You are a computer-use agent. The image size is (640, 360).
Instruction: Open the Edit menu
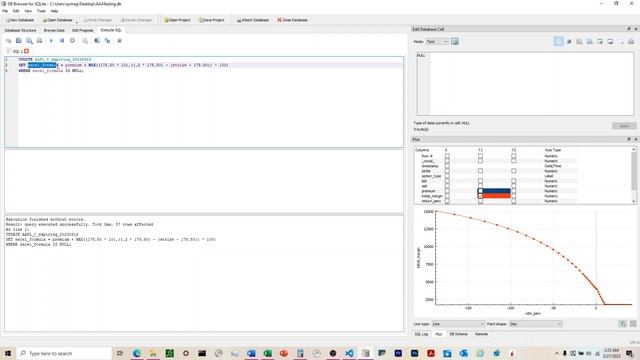[16, 11]
